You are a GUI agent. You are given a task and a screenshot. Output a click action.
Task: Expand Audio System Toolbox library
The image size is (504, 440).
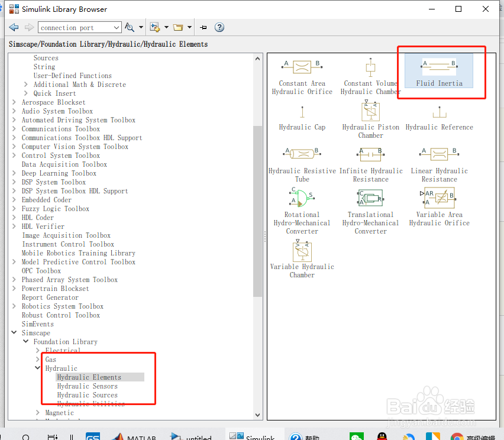point(14,111)
